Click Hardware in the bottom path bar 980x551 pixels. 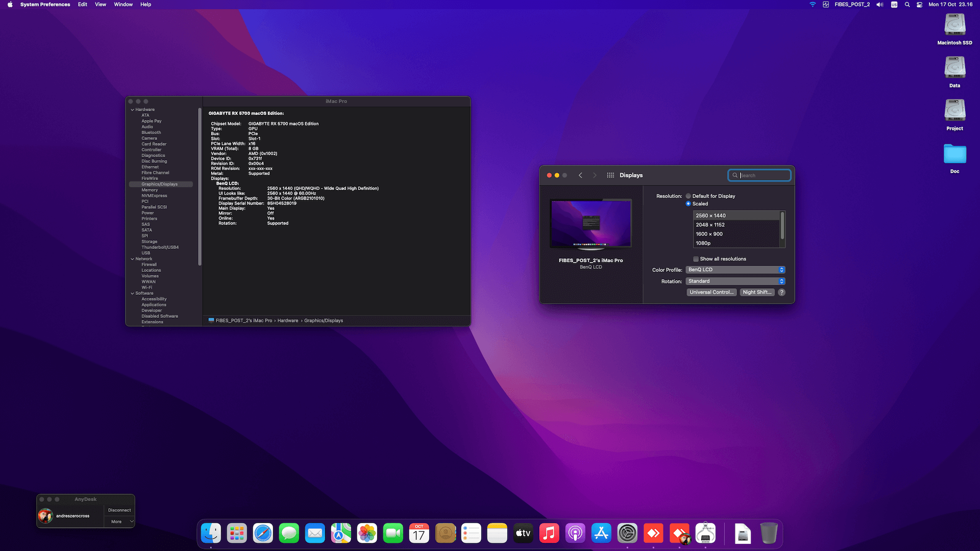point(288,321)
